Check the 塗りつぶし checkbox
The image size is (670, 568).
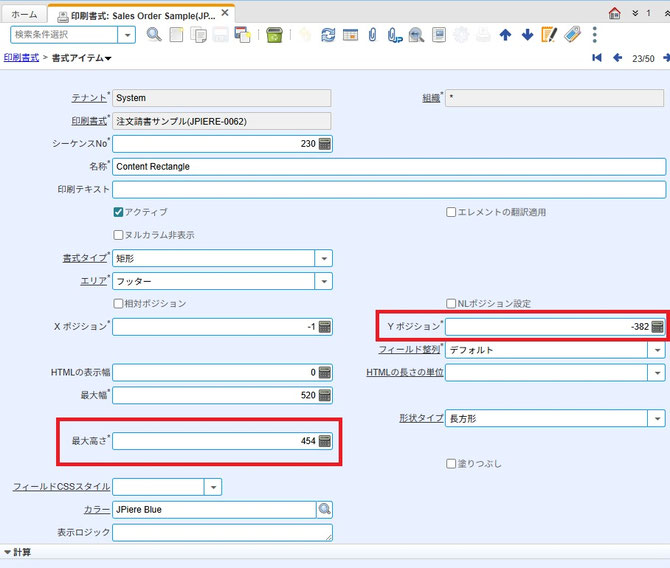pyautogui.click(x=451, y=464)
